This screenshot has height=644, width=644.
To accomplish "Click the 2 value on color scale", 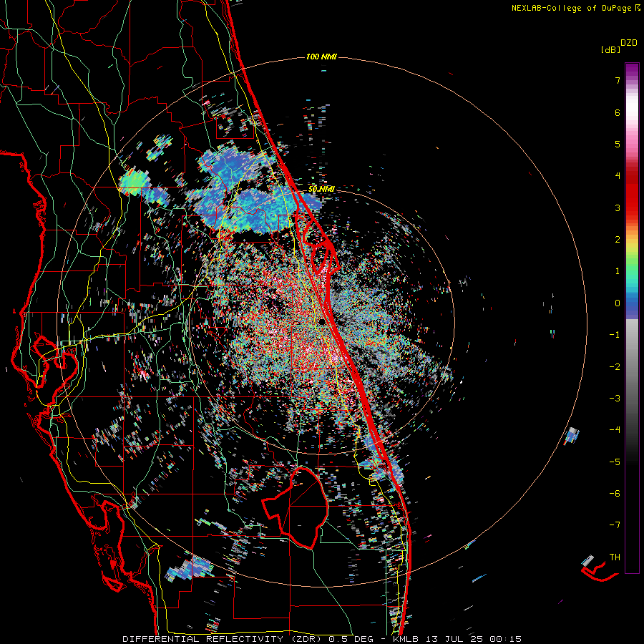I will pos(618,239).
